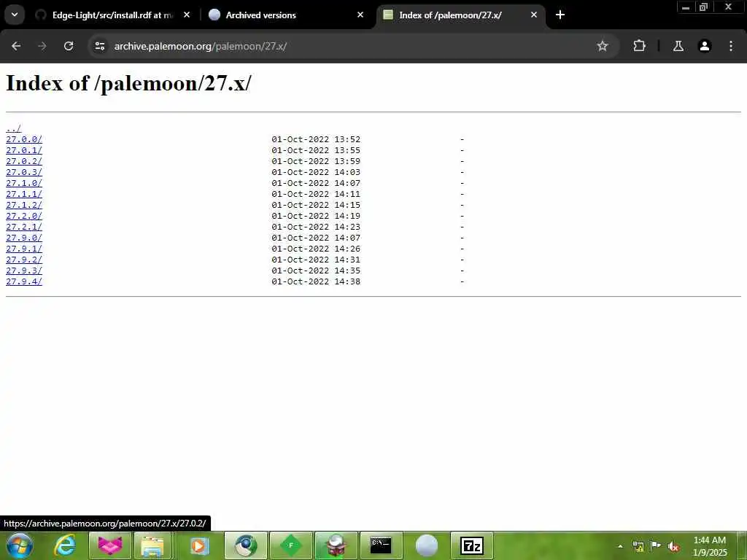Open Windows Explorer folder in taskbar
Viewport: 747px width, 560px height.
[153, 545]
